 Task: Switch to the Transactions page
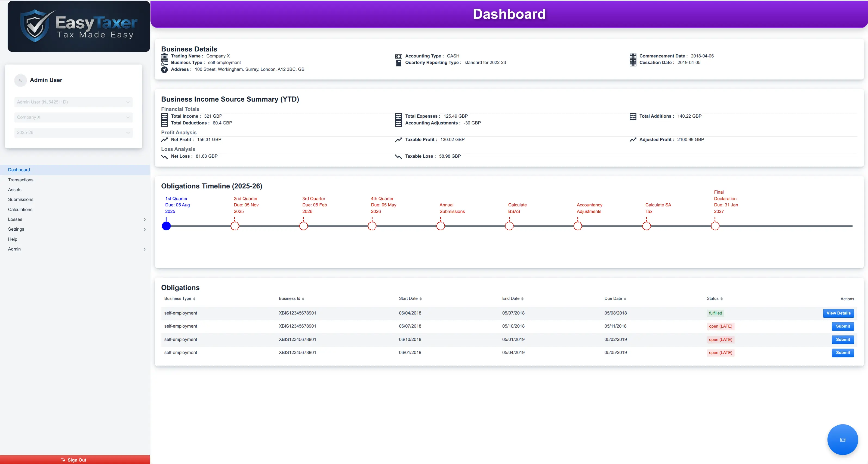[21, 180]
